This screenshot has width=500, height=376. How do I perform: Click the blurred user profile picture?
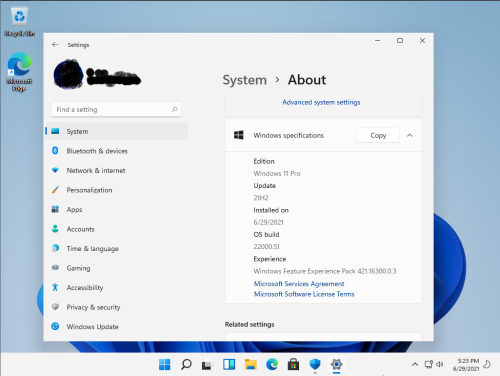coord(68,75)
